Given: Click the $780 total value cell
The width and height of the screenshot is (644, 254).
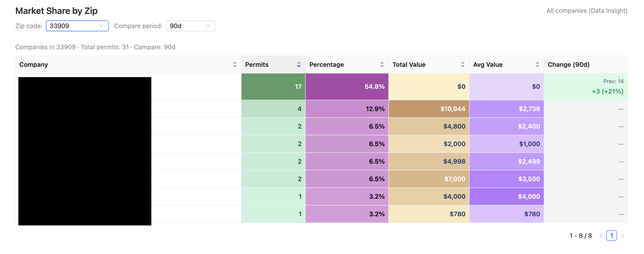Looking at the screenshot, I should coord(429,214).
